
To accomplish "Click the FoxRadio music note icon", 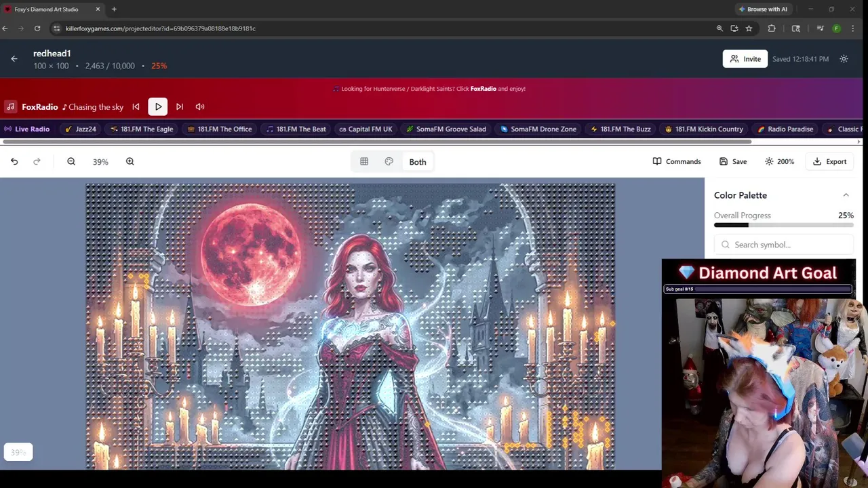I will [x=10, y=106].
